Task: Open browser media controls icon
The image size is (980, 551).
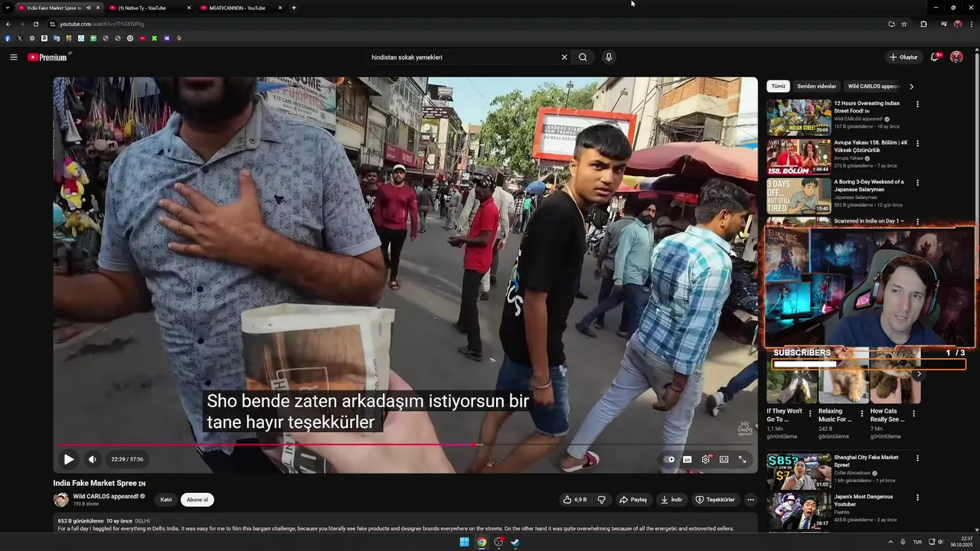Action: point(943,24)
